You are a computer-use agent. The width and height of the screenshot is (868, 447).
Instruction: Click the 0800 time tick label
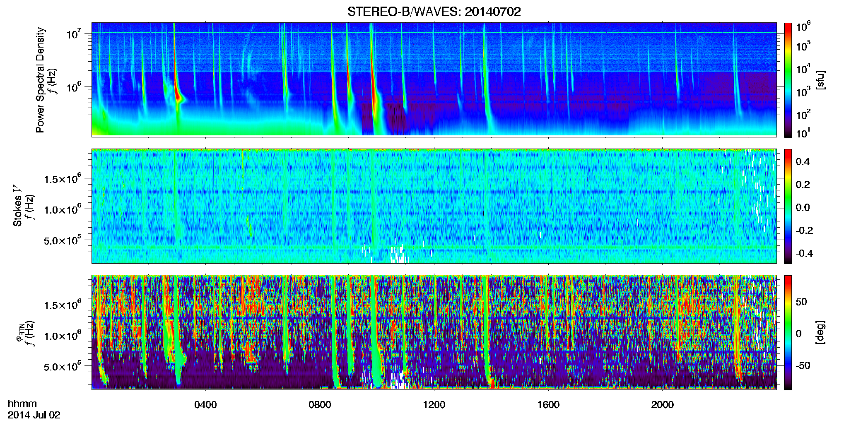pyautogui.click(x=320, y=404)
